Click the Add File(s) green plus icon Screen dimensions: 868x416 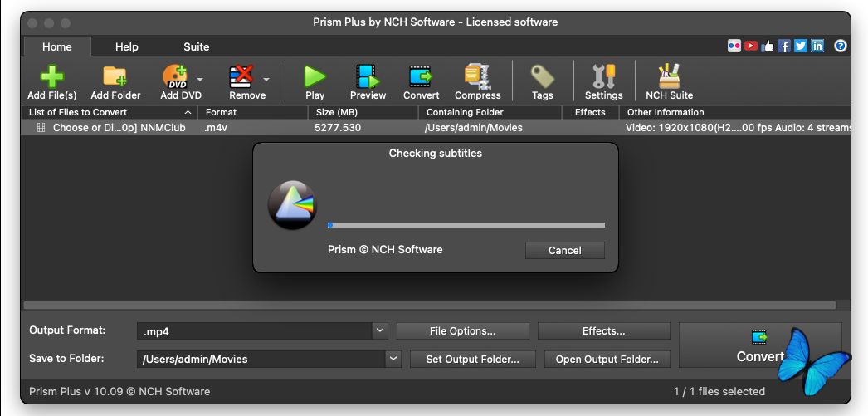pyautogui.click(x=51, y=77)
